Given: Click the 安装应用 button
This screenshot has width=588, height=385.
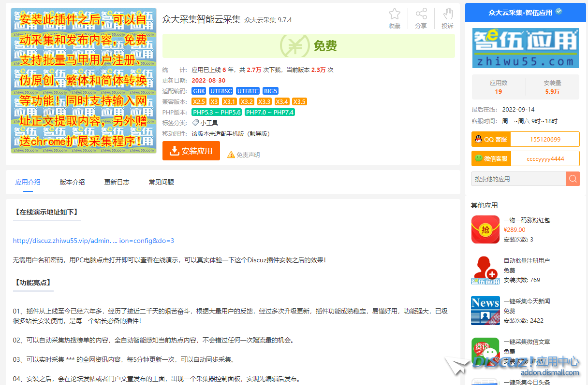Looking at the screenshot, I should [191, 151].
